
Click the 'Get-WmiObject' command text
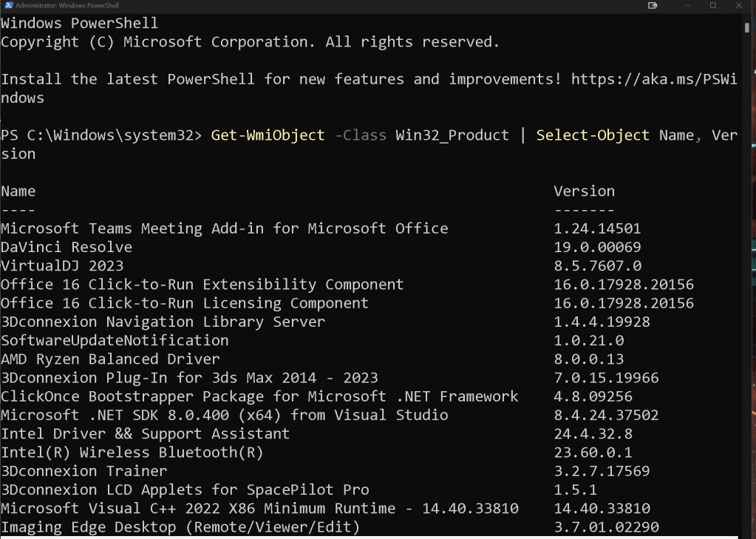tap(268, 135)
